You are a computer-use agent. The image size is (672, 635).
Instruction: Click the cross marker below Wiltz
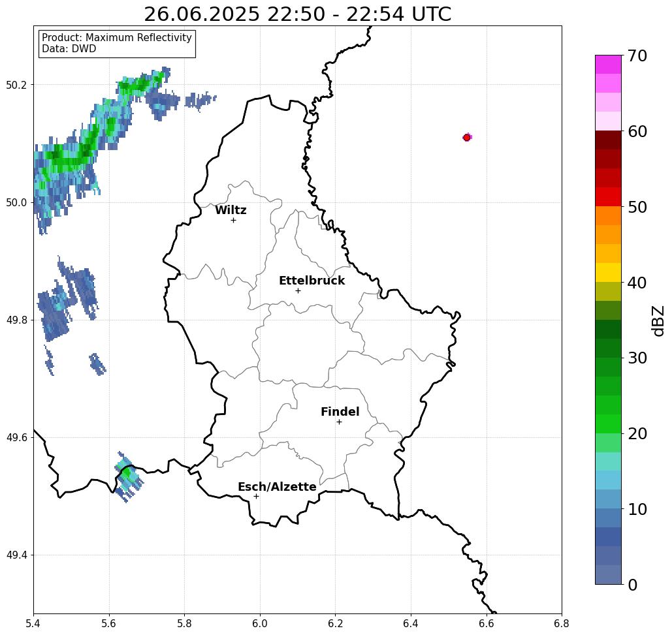(x=233, y=220)
